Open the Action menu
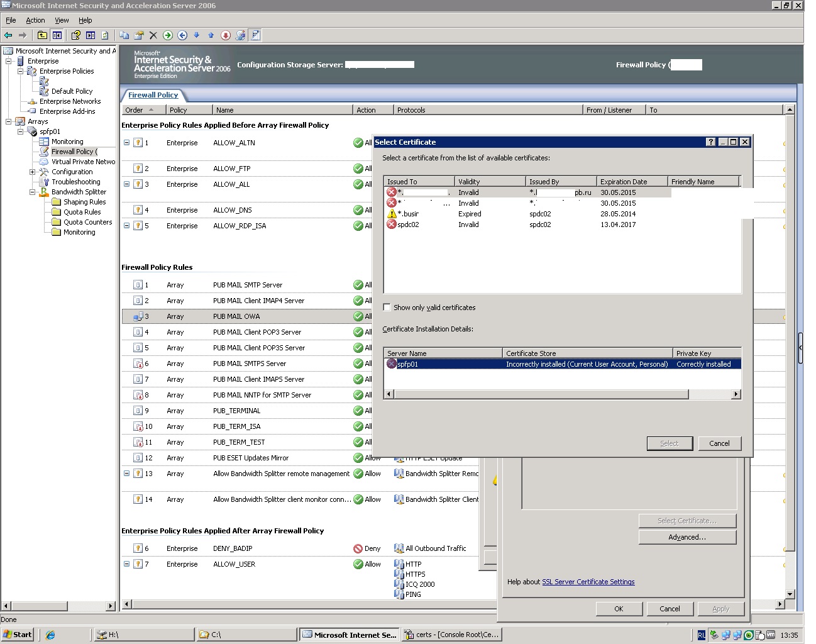This screenshot has width=816, height=644. 35,20
